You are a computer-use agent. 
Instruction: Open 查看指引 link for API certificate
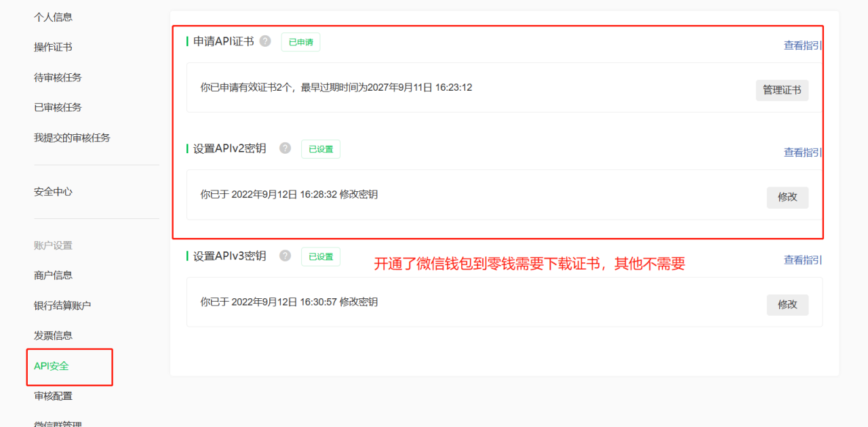click(x=803, y=45)
